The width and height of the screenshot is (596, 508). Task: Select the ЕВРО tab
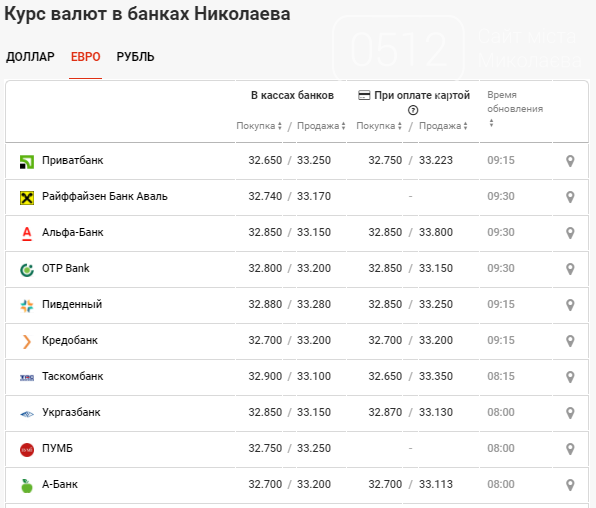tap(86, 57)
